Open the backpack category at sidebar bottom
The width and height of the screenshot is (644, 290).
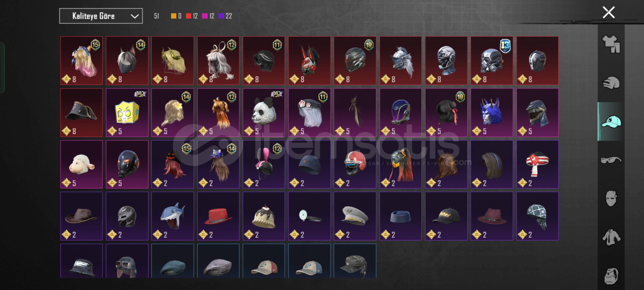[x=611, y=276]
